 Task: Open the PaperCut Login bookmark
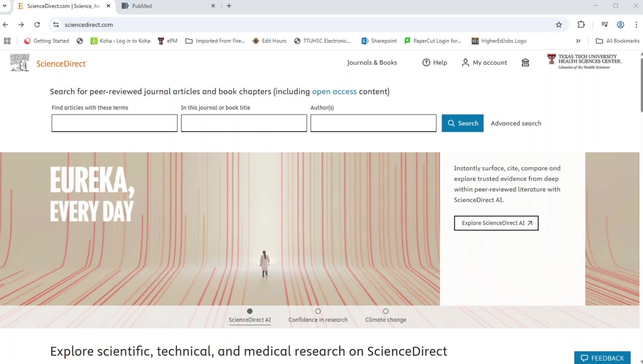click(x=433, y=41)
